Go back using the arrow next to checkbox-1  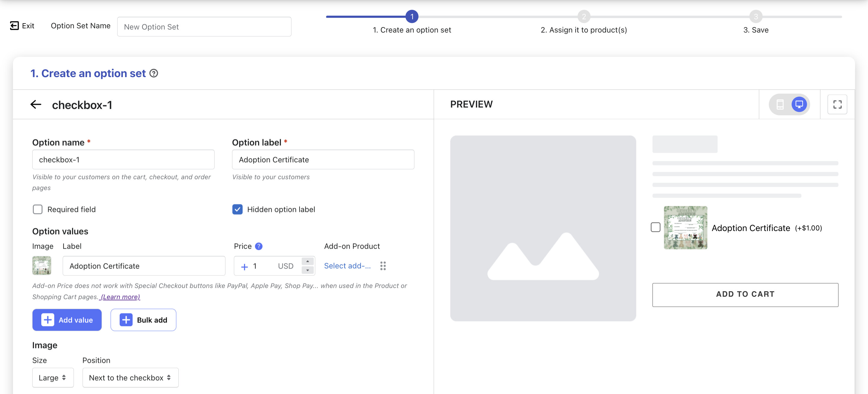pos(36,105)
